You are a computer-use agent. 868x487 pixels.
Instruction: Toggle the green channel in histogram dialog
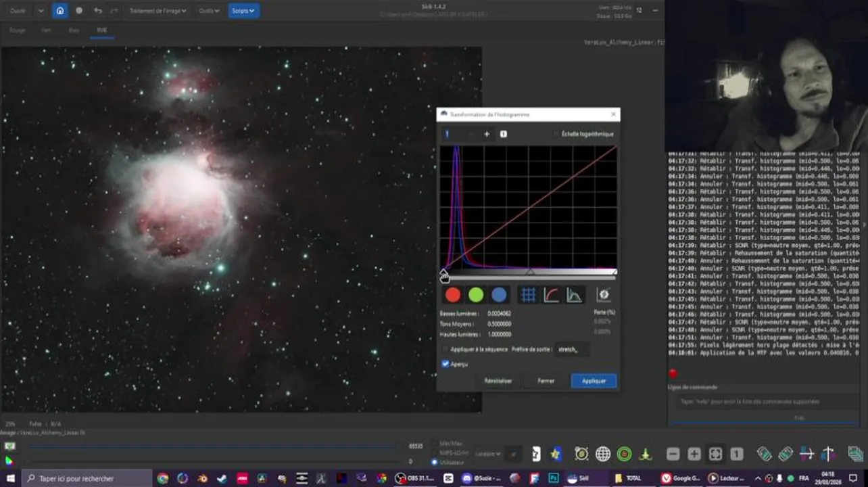(x=476, y=294)
